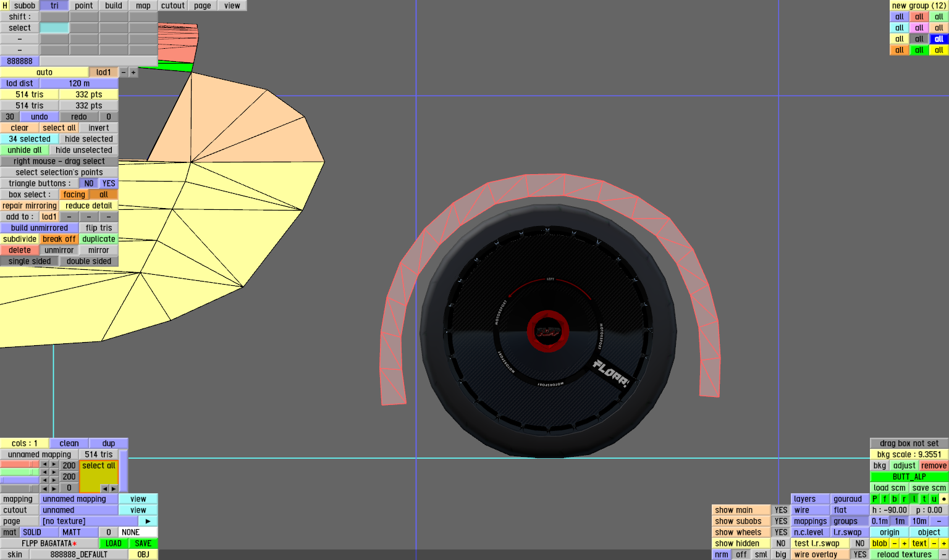Viewport: 949px width, 560px height.
Task: Change the SOLID material type
Action: pos(40,532)
